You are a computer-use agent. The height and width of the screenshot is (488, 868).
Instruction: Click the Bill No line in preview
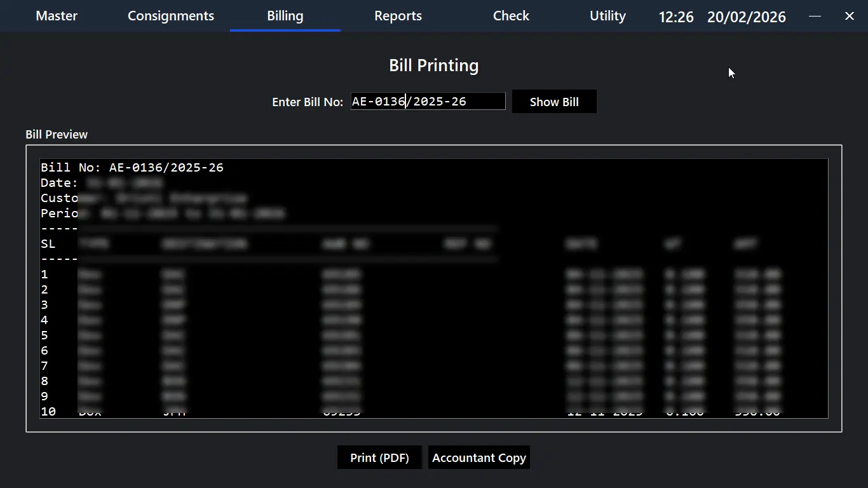pos(132,168)
